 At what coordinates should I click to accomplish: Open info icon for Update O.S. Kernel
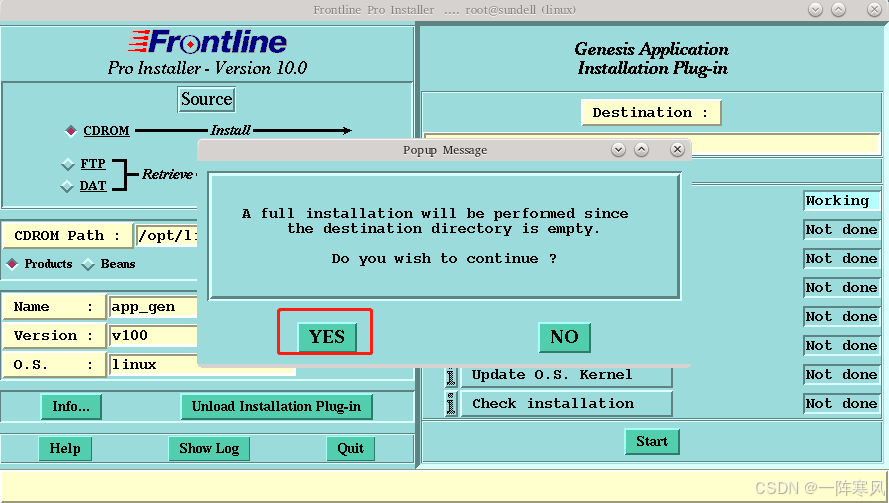click(451, 375)
